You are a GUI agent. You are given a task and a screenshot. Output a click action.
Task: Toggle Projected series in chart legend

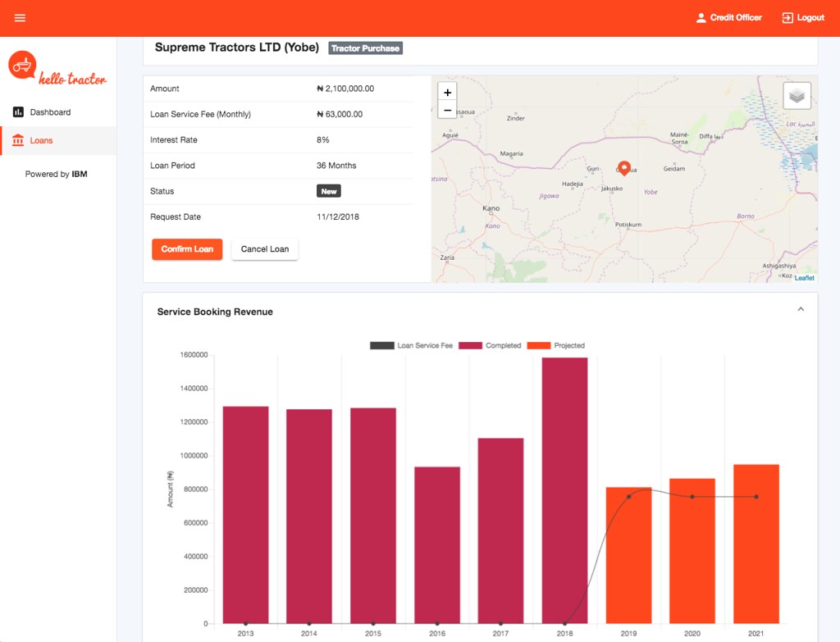556,345
